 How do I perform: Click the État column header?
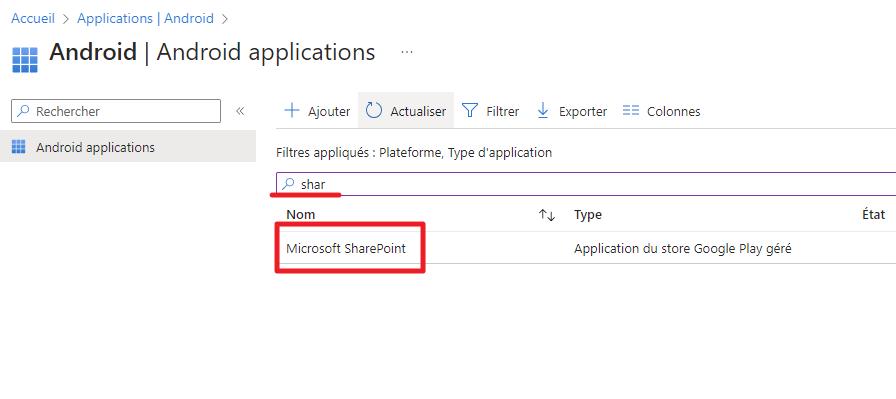point(873,215)
